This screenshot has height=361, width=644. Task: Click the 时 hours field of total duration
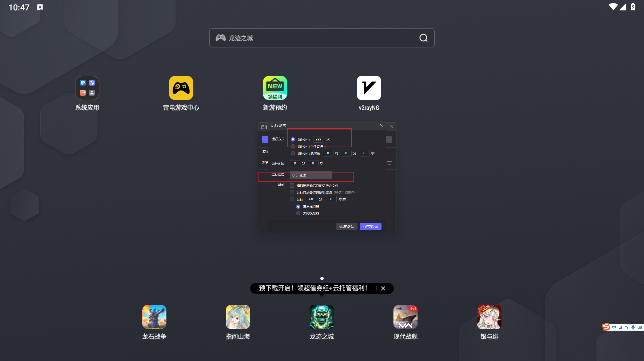pyautogui.click(x=328, y=153)
